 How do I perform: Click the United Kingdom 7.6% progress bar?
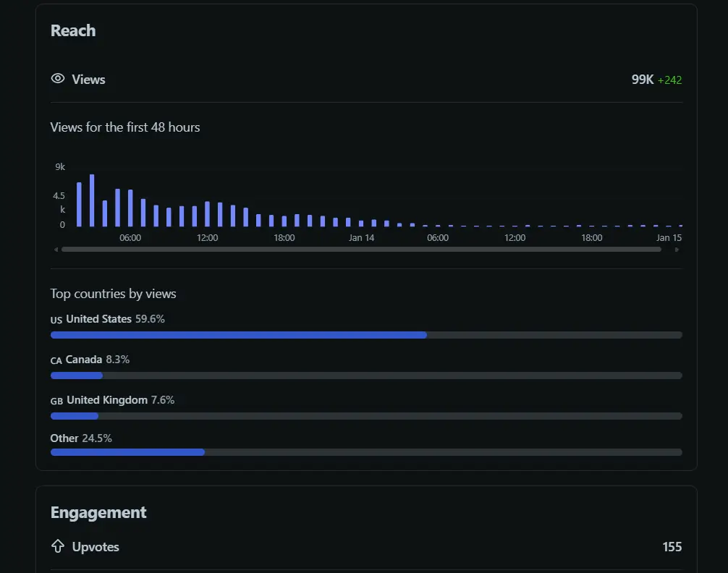tap(366, 416)
